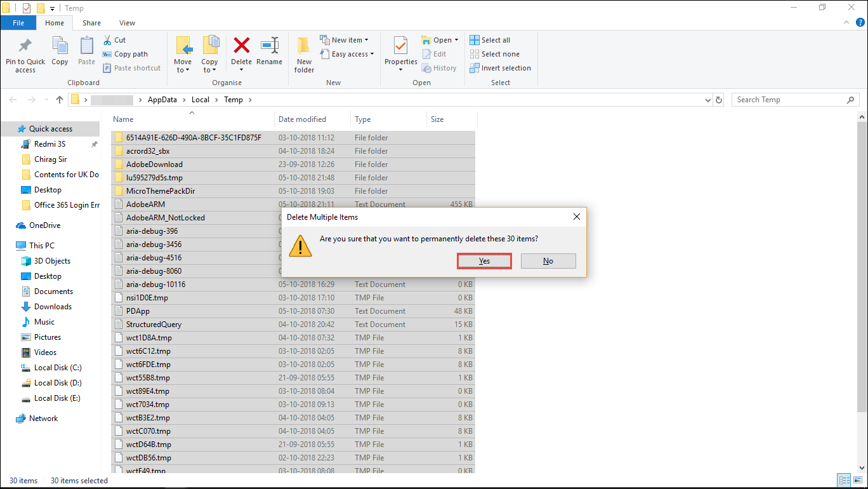Click Local in the address path
The image size is (868, 489).
(x=201, y=100)
